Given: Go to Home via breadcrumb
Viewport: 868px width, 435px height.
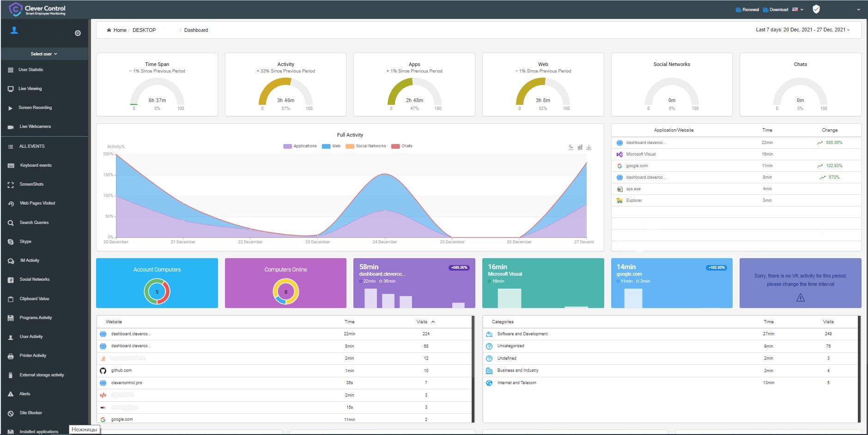Looking at the screenshot, I should pos(116,30).
